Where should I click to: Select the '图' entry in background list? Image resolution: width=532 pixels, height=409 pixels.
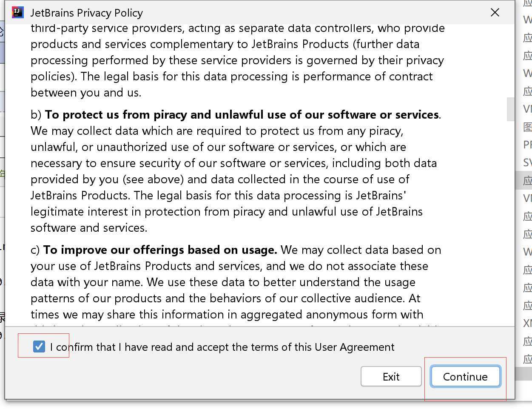[527, 127]
